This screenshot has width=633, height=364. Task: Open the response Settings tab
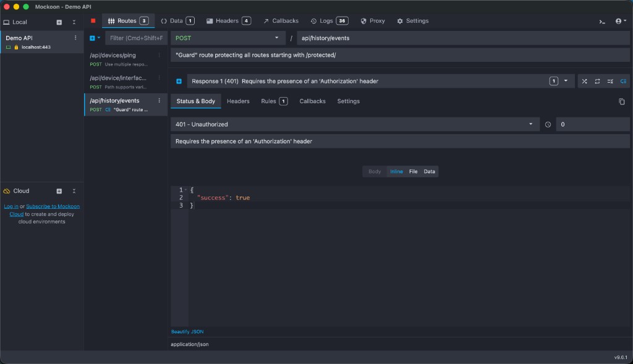349,101
